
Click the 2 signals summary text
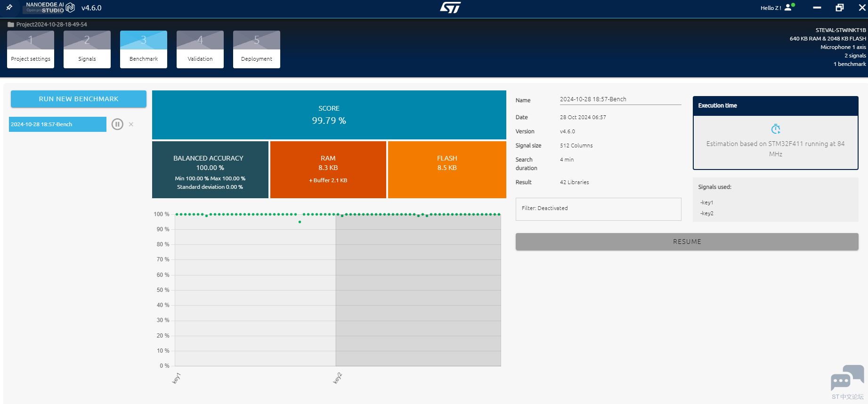[855, 56]
